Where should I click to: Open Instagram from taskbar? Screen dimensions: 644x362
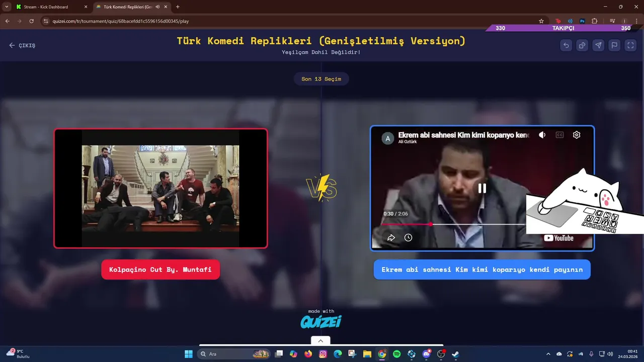[x=323, y=354]
